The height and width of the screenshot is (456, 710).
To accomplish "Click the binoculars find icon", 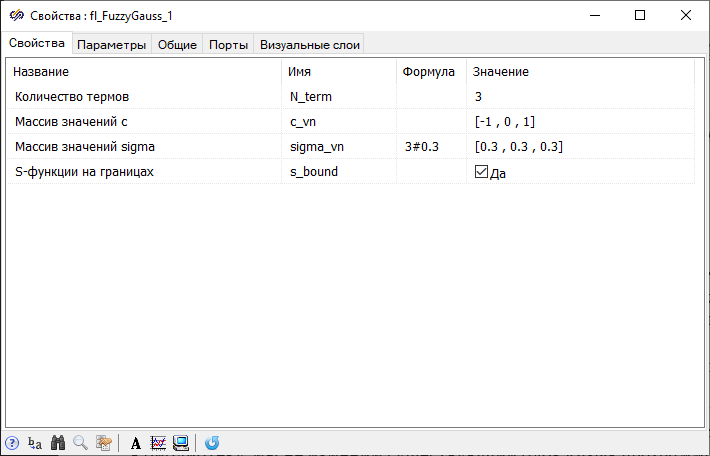I will point(58,442).
